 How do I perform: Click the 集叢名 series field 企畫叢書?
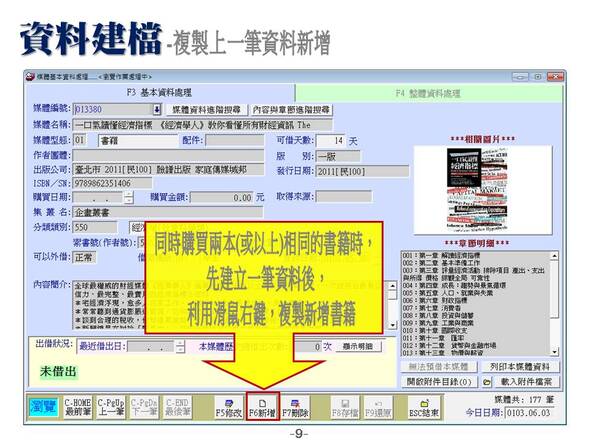pyautogui.click(x=168, y=212)
